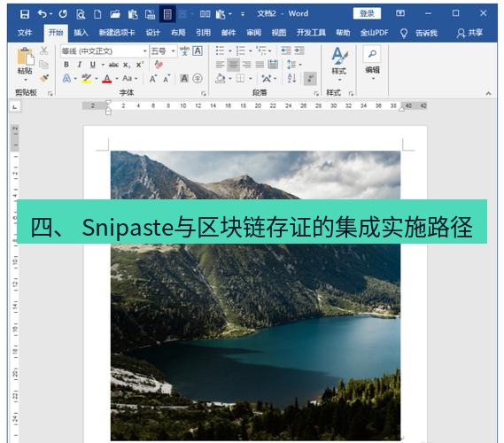Apply enclosed character (circled 字) icon
The height and width of the screenshot is (443, 504).
pos(198,78)
